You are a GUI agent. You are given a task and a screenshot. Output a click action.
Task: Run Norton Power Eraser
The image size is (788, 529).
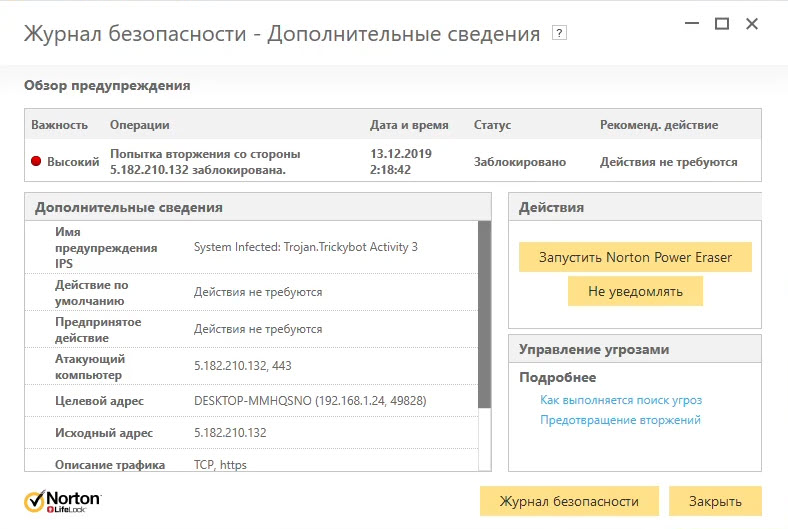[x=635, y=257]
